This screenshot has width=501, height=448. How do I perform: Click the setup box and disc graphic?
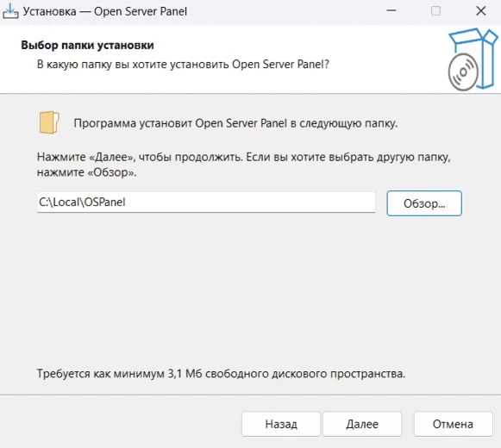coord(473,59)
